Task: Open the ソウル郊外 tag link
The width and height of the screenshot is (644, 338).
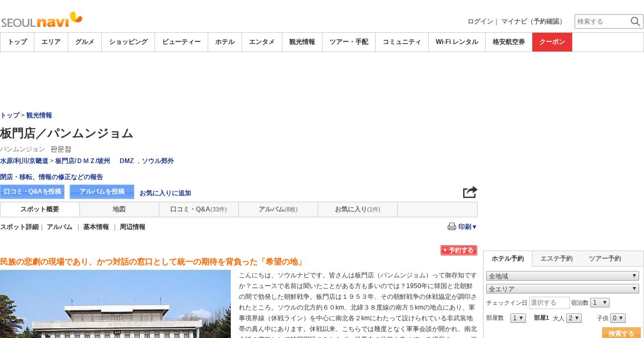Action: pos(158,161)
